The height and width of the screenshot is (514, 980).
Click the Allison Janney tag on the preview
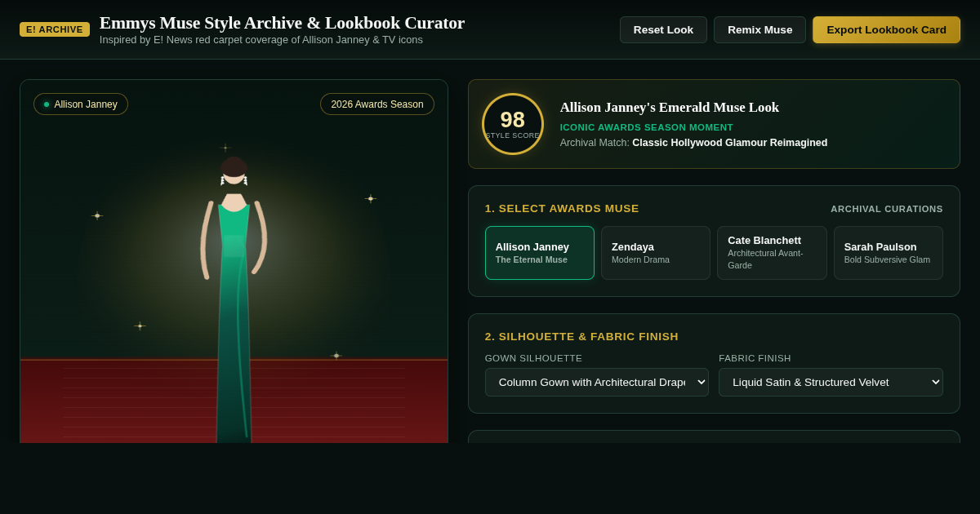pos(81,104)
